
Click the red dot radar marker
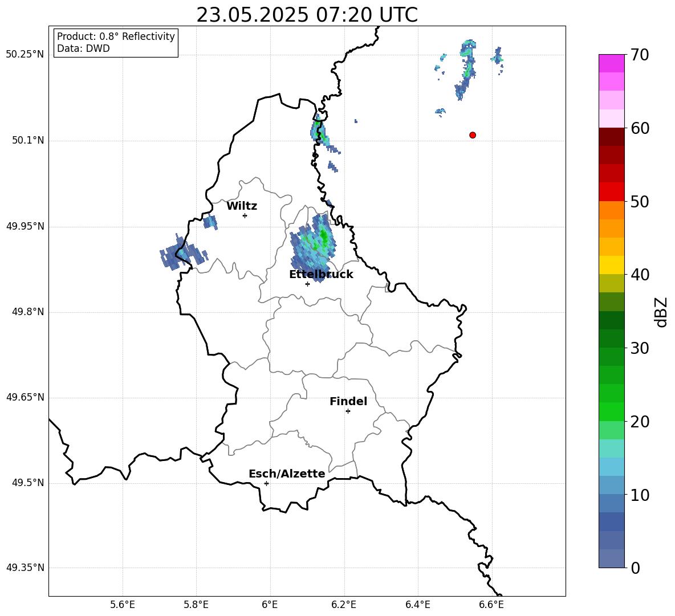point(473,135)
